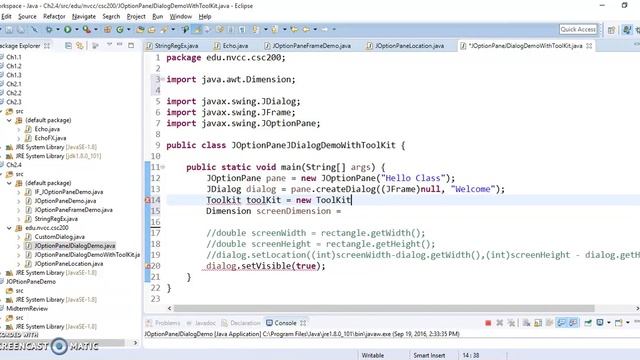
Task: Toggle Link with Editor in Package Explorer
Action: point(80,45)
